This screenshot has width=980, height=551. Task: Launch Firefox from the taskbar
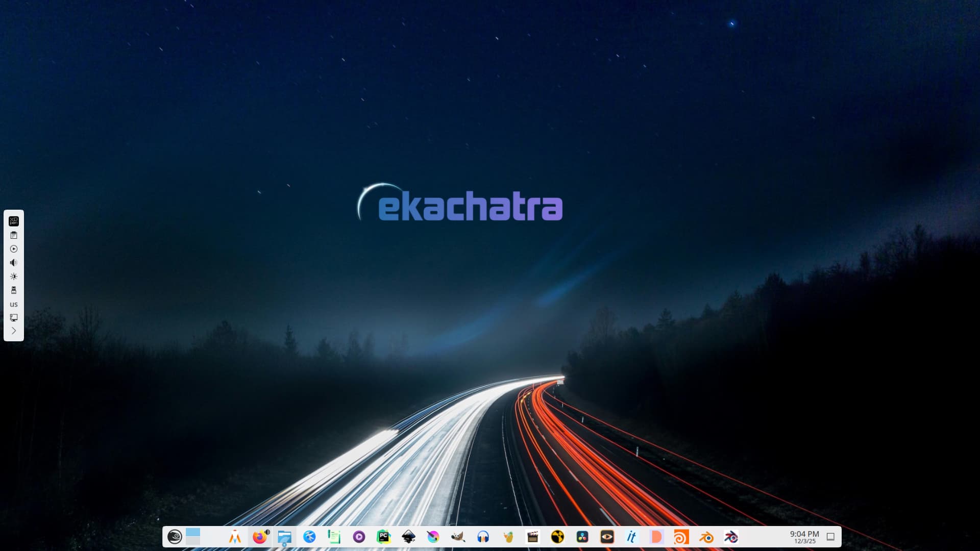260,537
